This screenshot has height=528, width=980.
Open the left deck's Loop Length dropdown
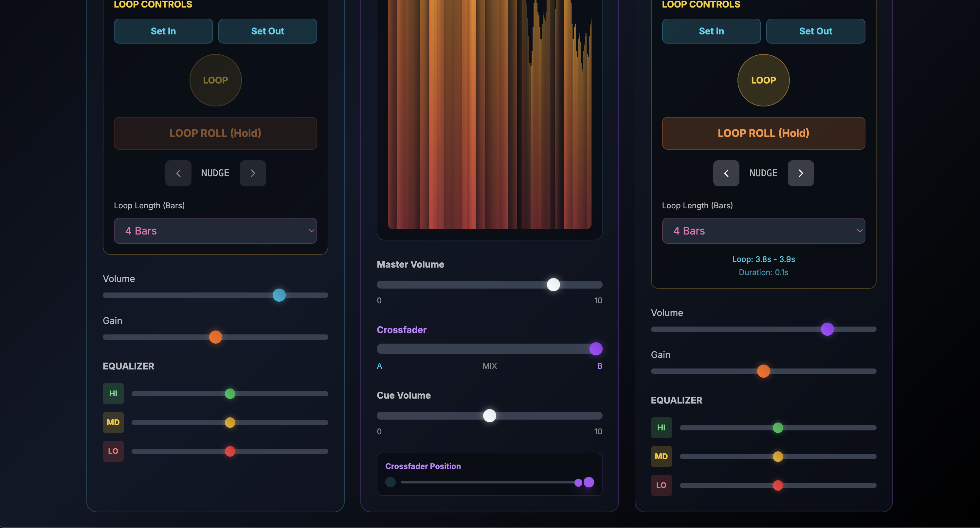(x=215, y=231)
